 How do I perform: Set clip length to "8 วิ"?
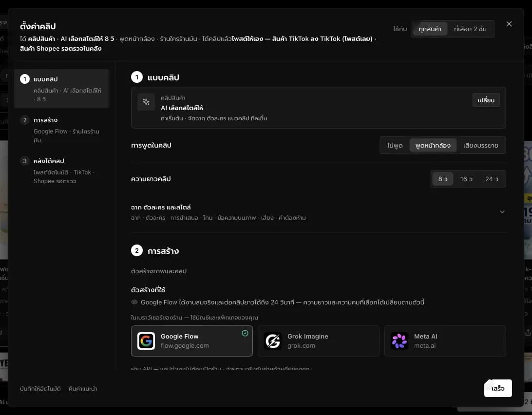443,179
